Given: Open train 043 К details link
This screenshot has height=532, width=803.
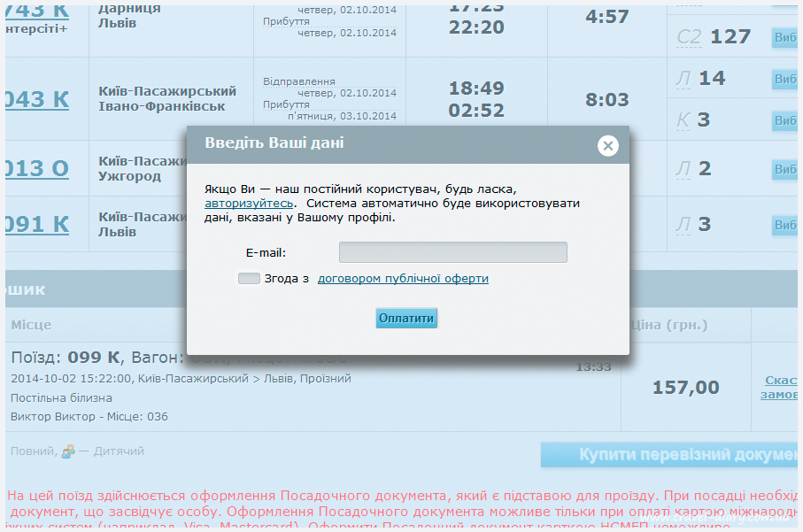Looking at the screenshot, I should coord(36,99).
